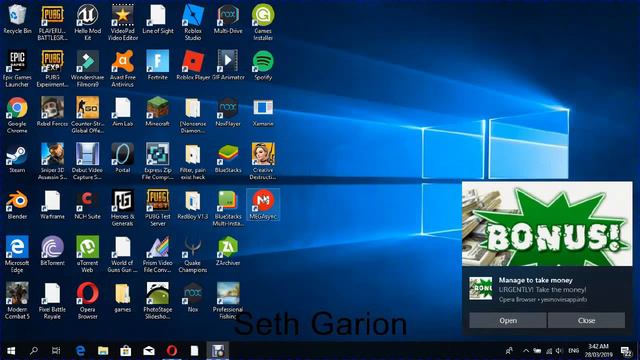Switch the ENG input language indicator
Screen dimensions: 640x360
coord(573,351)
